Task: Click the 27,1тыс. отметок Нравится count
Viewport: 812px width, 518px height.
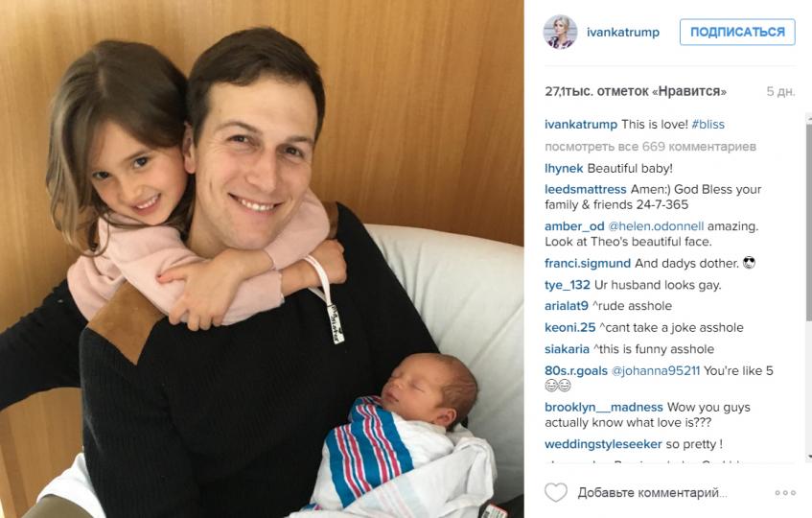Action: (636, 91)
